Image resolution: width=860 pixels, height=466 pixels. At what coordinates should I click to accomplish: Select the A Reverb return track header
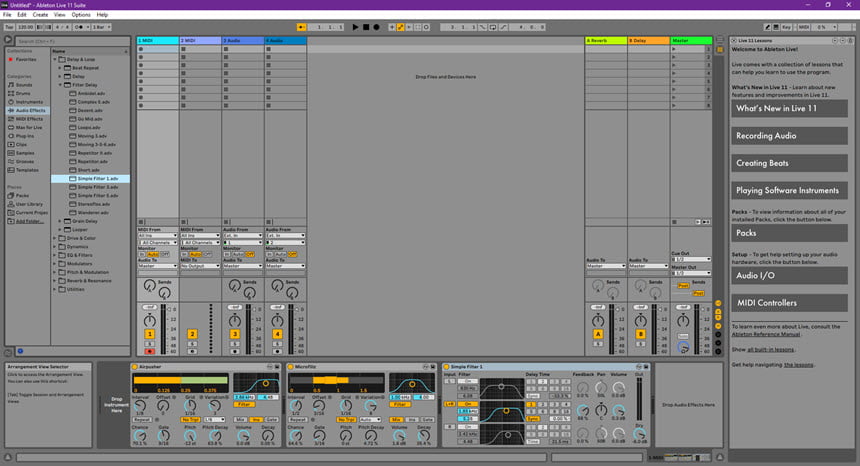tap(606, 41)
